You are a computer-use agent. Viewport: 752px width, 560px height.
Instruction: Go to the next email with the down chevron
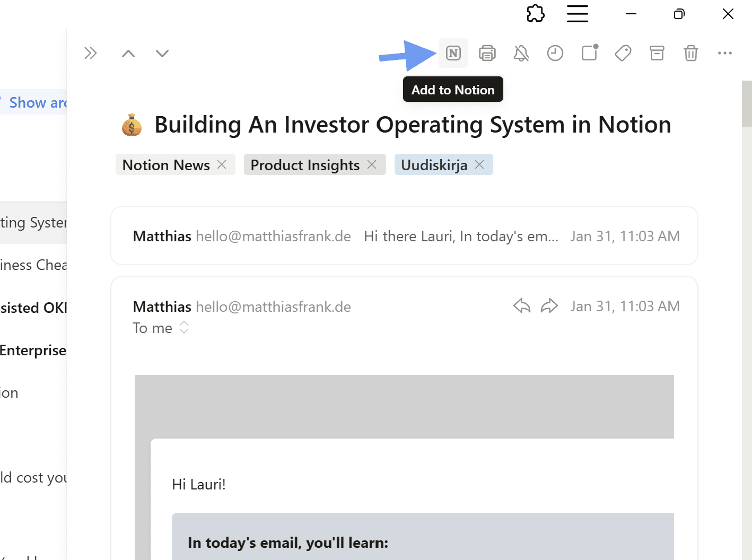point(162,53)
